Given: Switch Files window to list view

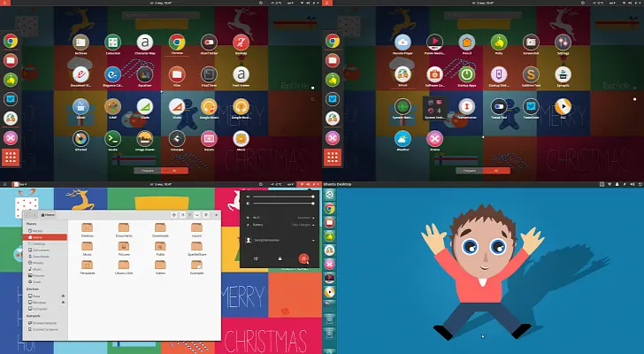Looking at the screenshot, I should pos(183,215).
